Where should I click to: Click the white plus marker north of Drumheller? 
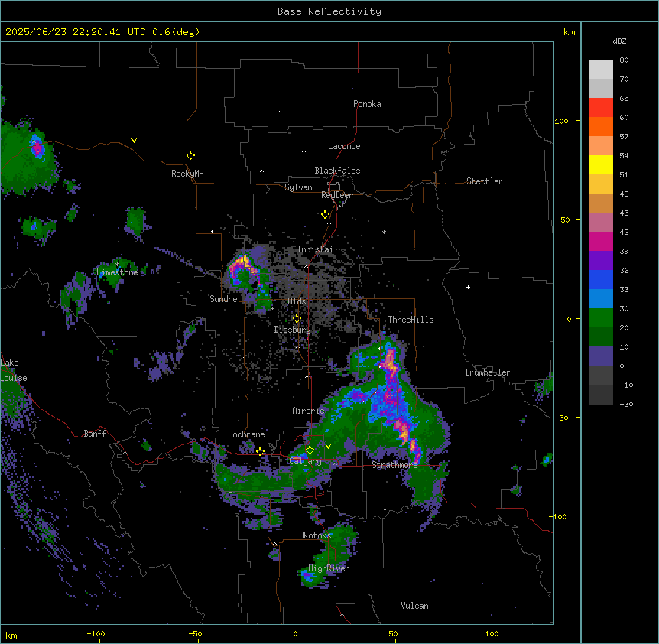468,287
